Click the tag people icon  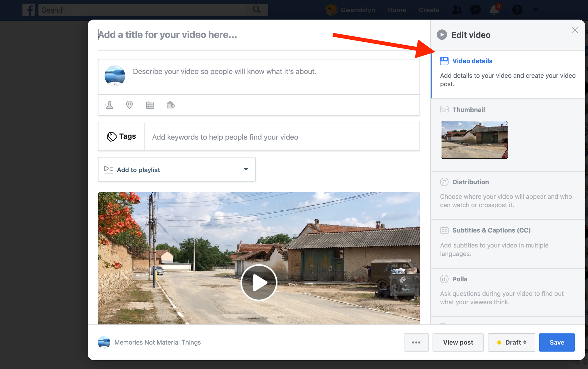(109, 105)
